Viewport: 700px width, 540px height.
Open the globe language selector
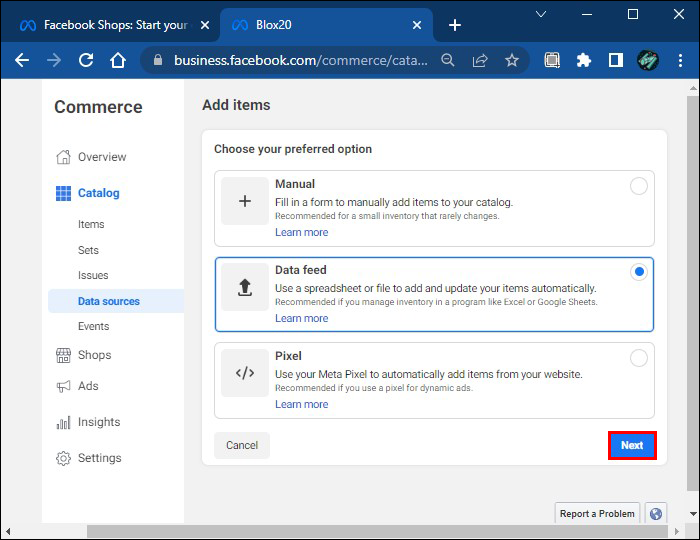(656, 513)
